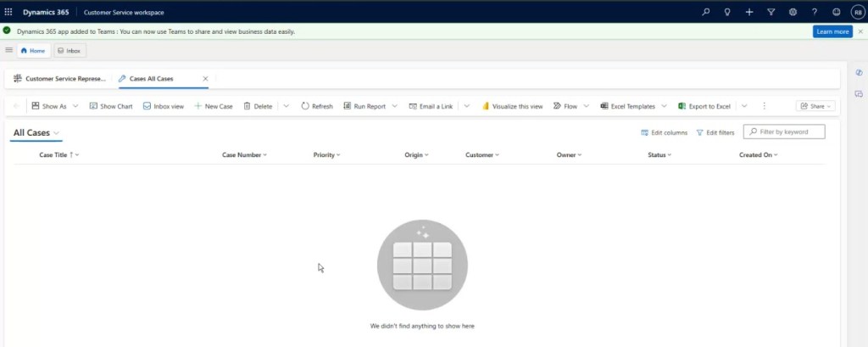Open the lightbulb assistant icon
The image size is (868, 347).
727,12
